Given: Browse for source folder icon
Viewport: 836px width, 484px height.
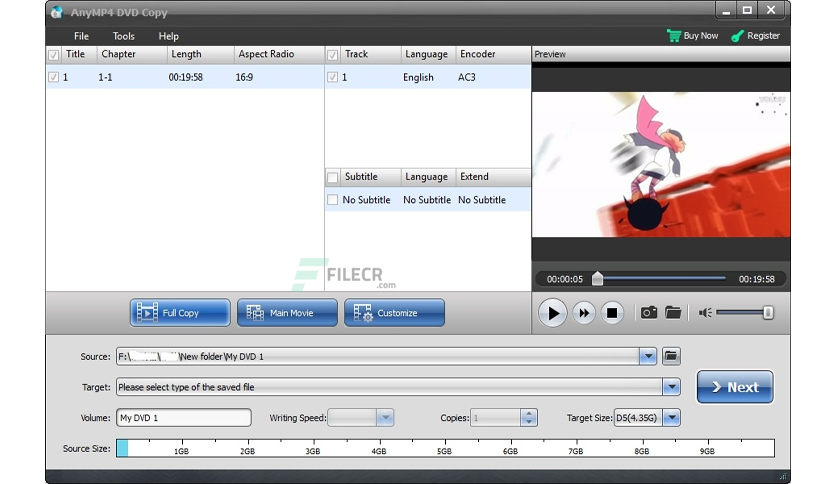Looking at the screenshot, I should (x=671, y=356).
